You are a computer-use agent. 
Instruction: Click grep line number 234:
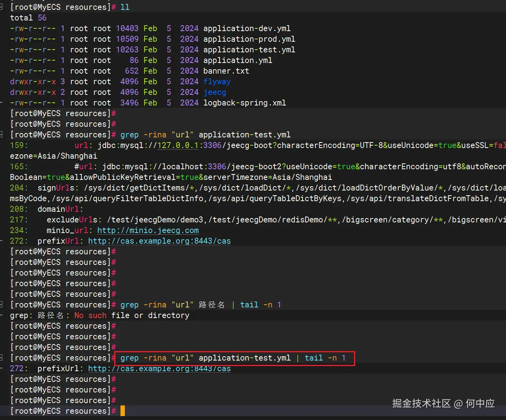[19, 230]
